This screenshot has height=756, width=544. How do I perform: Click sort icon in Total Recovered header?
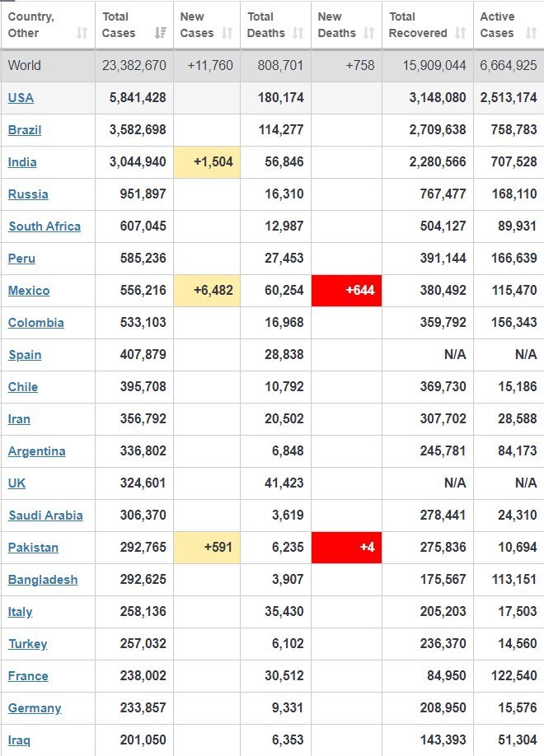(x=460, y=33)
